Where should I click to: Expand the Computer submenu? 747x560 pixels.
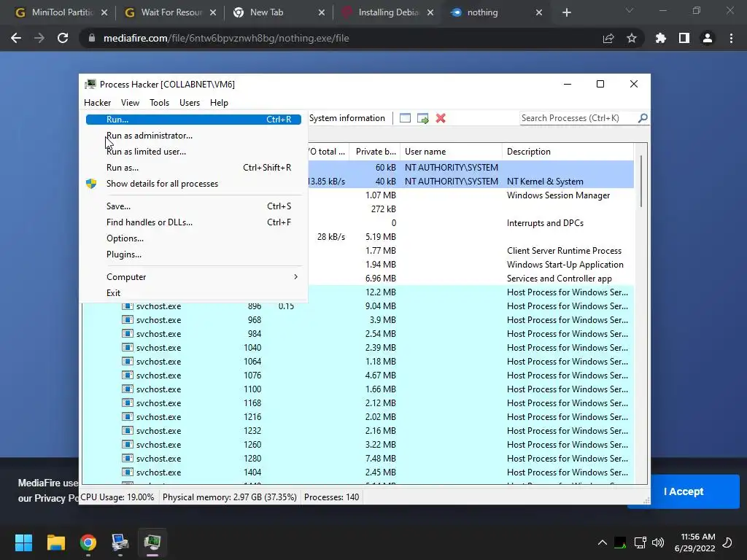point(193,277)
